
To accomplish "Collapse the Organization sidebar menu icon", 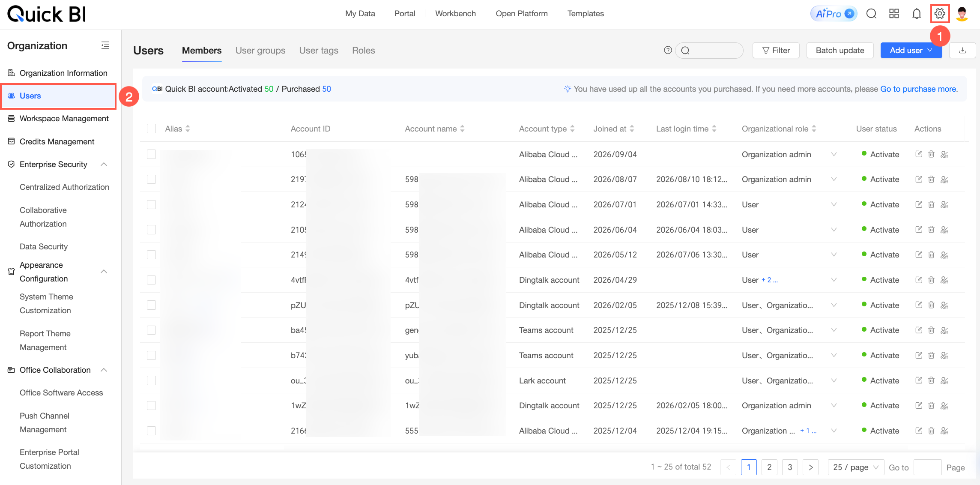I will 105,45.
